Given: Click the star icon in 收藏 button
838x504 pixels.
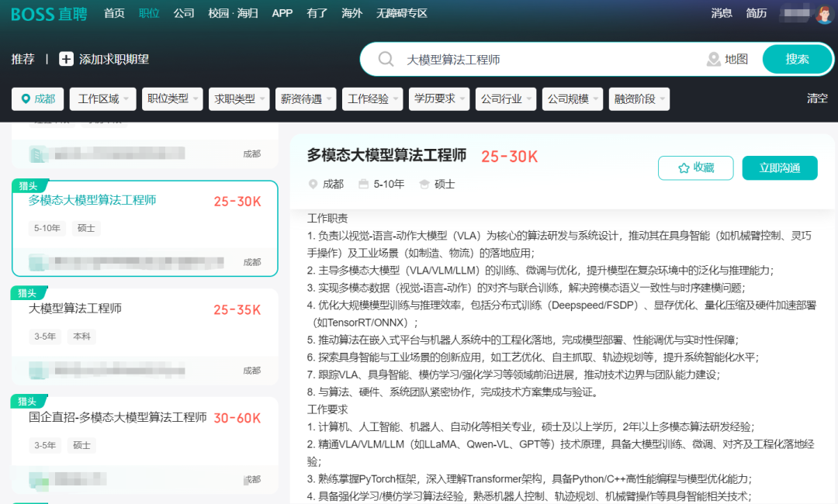Looking at the screenshot, I should (x=684, y=168).
